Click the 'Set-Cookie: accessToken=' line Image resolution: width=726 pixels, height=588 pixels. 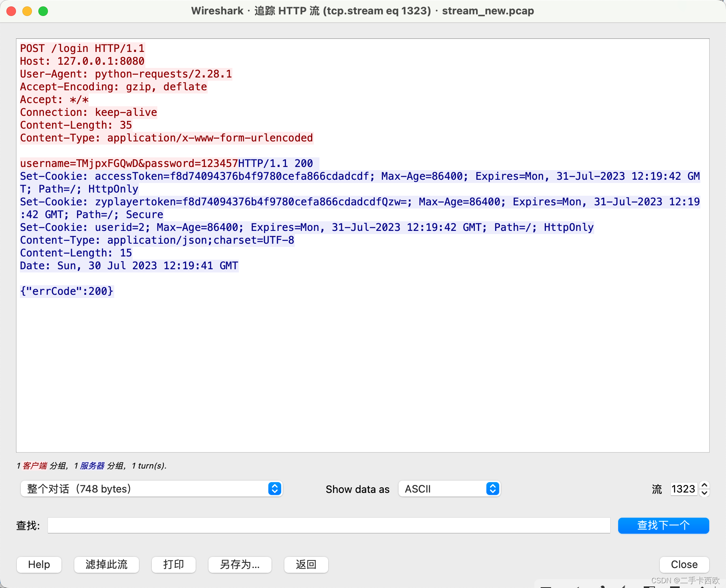point(360,183)
